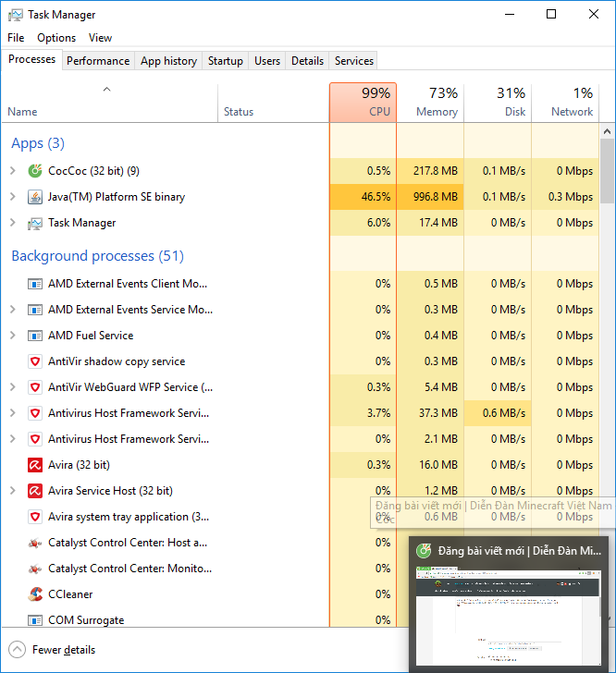The height and width of the screenshot is (673, 616).
Task: Click the Avira (32 bit) red icon
Action: click(x=35, y=465)
